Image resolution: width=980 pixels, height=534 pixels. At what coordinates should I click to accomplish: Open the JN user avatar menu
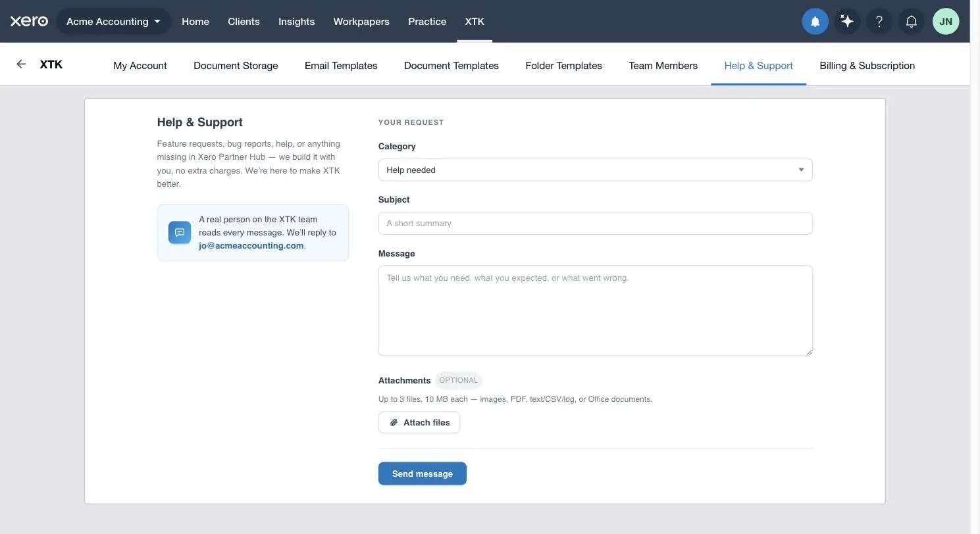tap(946, 22)
